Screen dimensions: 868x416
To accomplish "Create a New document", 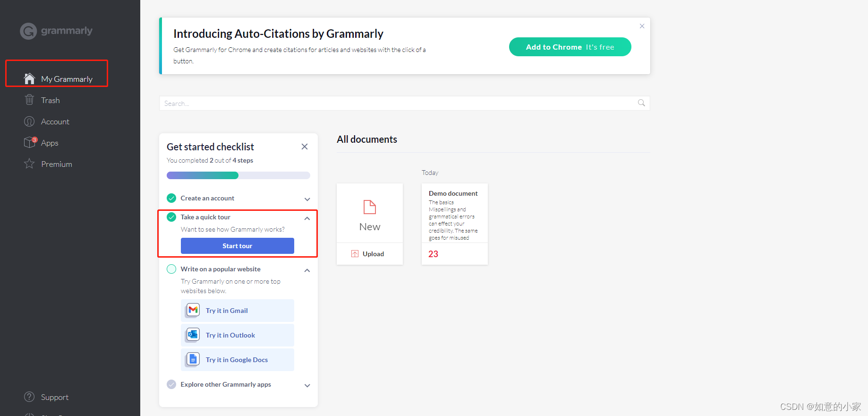I will (x=369, y=213).
